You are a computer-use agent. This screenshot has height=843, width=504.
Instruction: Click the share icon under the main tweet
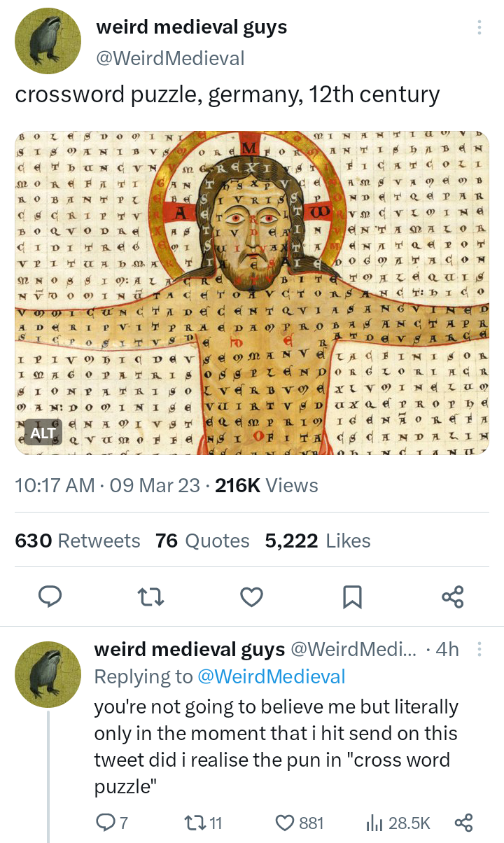(453, 597)
